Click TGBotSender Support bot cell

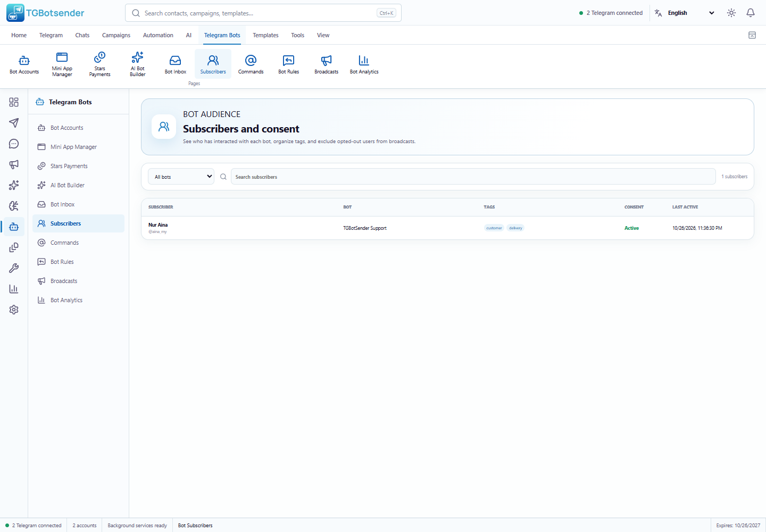point(365,228)
